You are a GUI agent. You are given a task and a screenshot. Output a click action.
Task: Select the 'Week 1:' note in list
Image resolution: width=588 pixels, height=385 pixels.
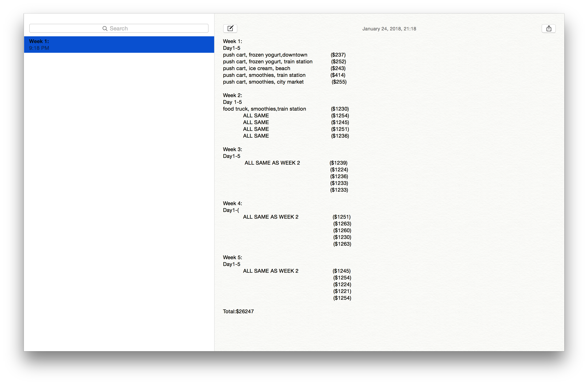pyautogui.click(x=119, y=45)
